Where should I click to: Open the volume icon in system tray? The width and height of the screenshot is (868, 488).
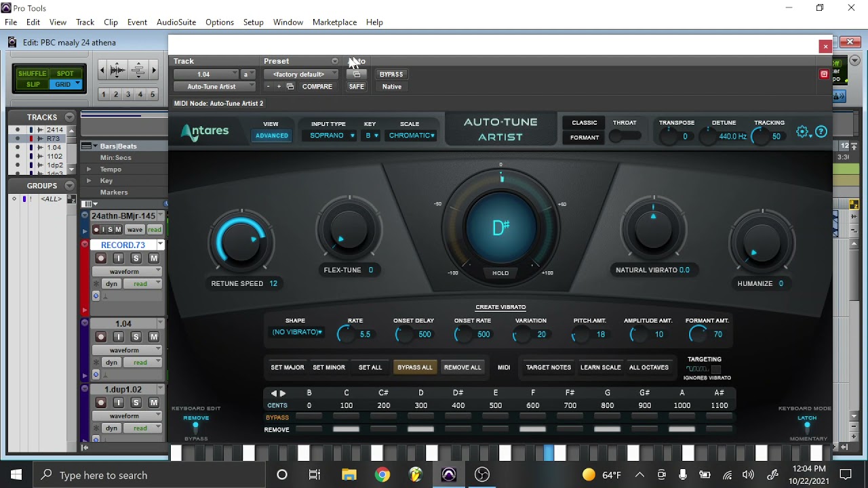click(748, 475)
